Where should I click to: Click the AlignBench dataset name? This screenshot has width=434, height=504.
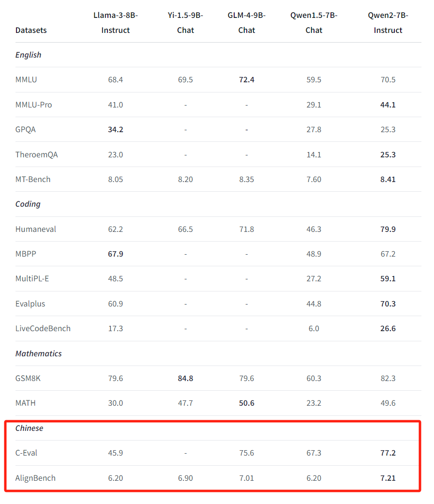tap(35, 478)
